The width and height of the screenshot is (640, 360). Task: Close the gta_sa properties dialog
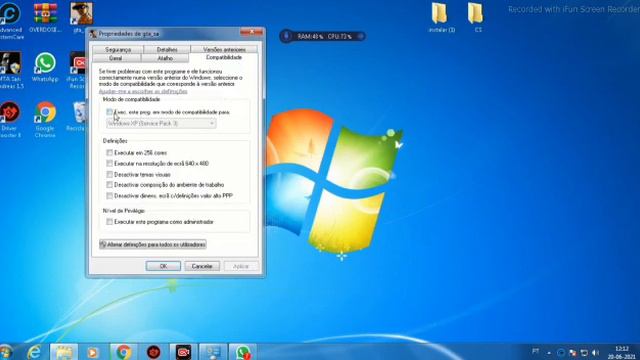click(x=251, y=32)
